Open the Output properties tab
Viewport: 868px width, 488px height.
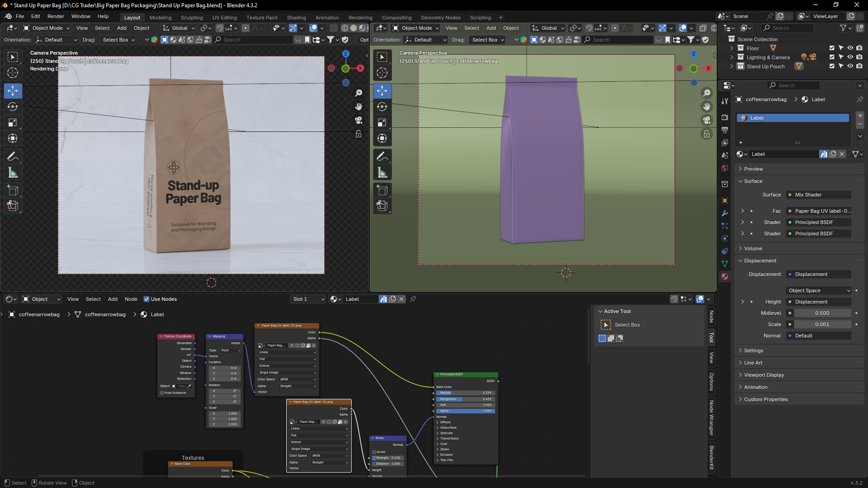tap(725, 130)
